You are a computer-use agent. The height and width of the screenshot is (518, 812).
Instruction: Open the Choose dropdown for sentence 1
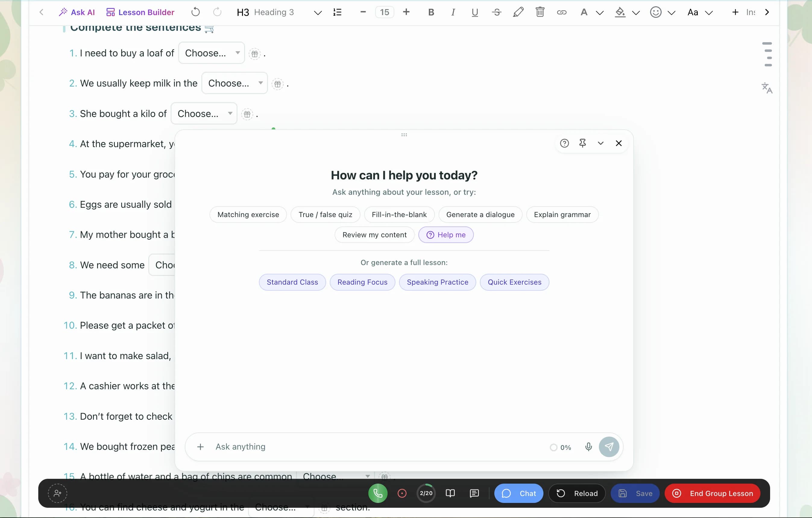(x=211, y=53)
